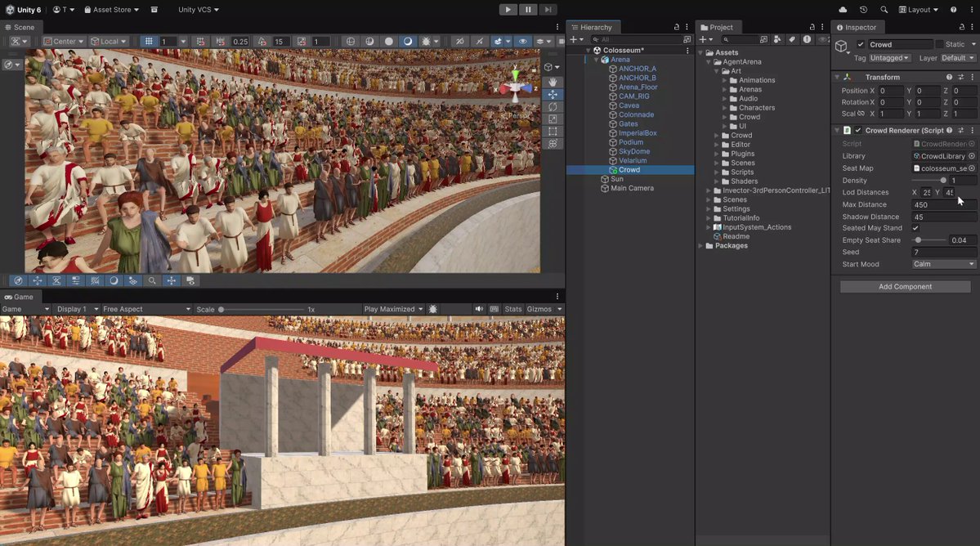Screen dimensions: 980x546
Task: Expand the Characters folder in Project
Action: tap(724, 108)
